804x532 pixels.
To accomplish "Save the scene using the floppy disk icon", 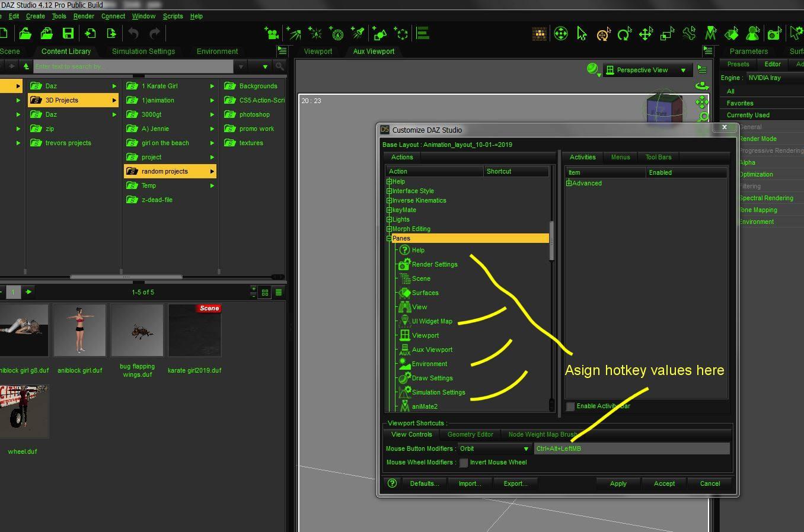I will click(68, 34).
